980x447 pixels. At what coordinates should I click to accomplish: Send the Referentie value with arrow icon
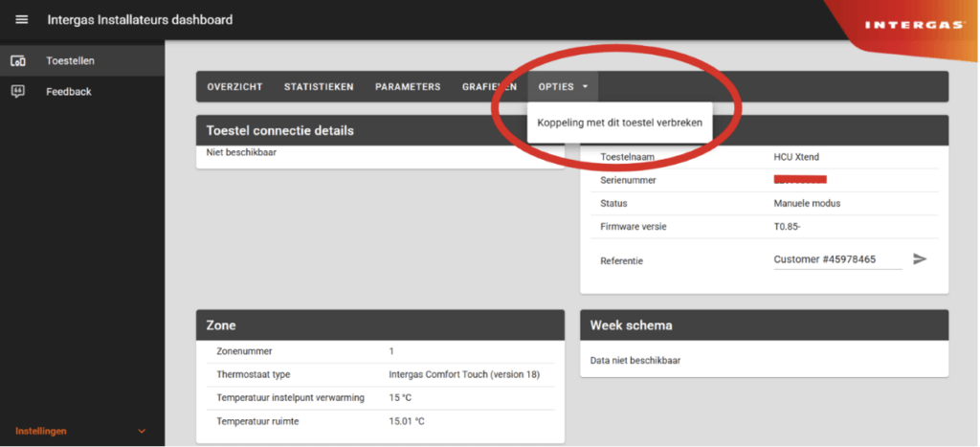click(x=920, y=258)
